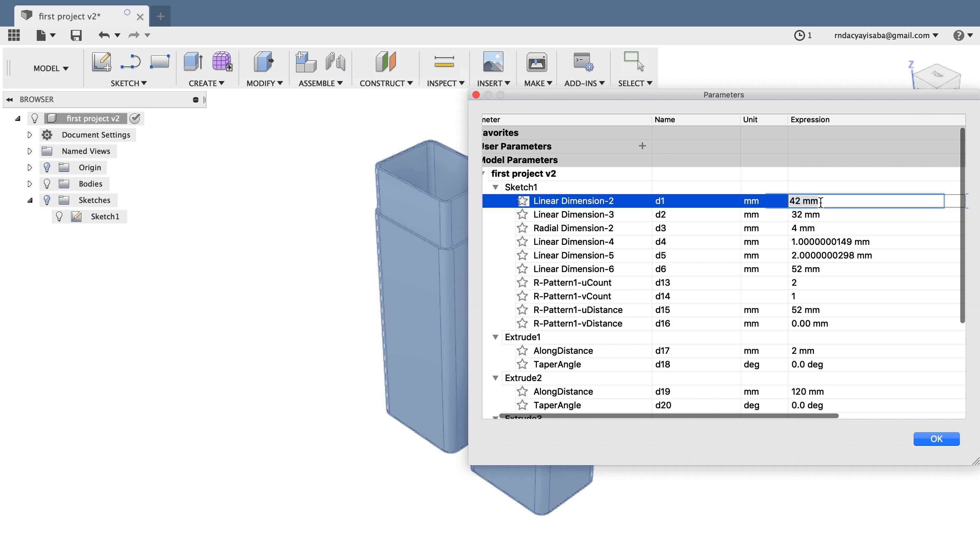The height and width of the screenshot is (551, 980).
Task: Click the Save icon
Action: [76, 35]
